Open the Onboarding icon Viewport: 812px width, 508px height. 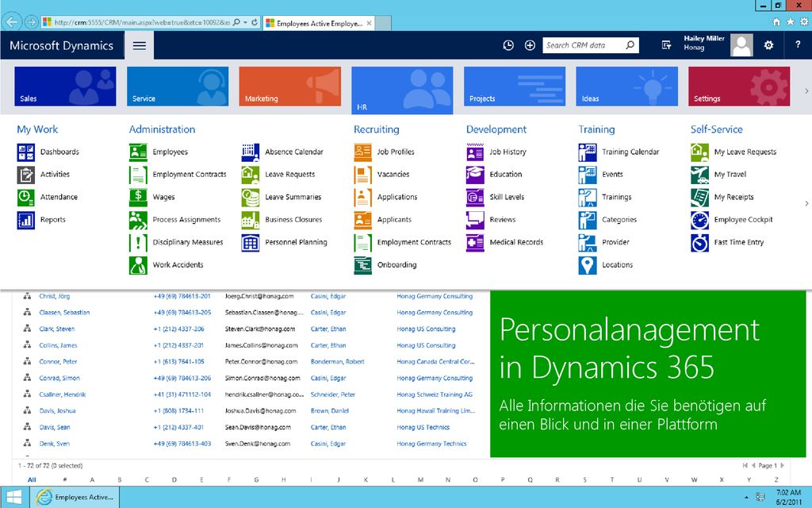click(363, 265)
